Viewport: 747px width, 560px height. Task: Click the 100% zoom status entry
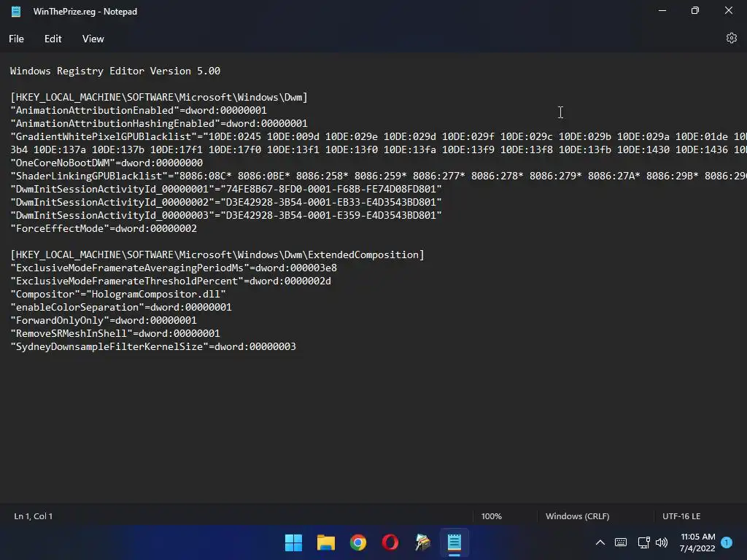click(491, 516)
